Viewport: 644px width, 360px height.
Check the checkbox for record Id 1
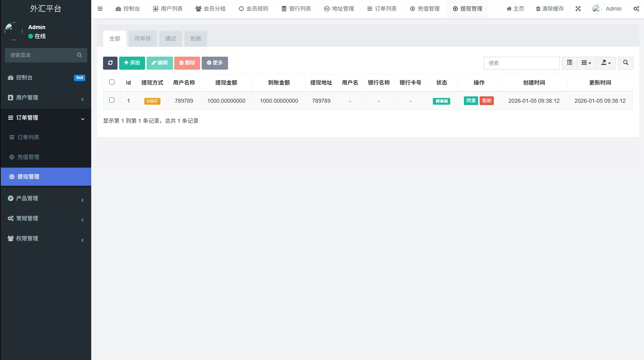point(112,100)
